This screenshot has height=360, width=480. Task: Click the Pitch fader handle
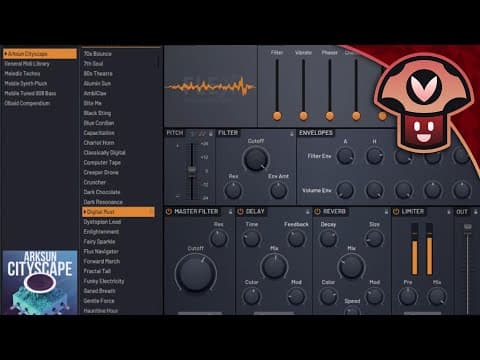click(192, 171)
